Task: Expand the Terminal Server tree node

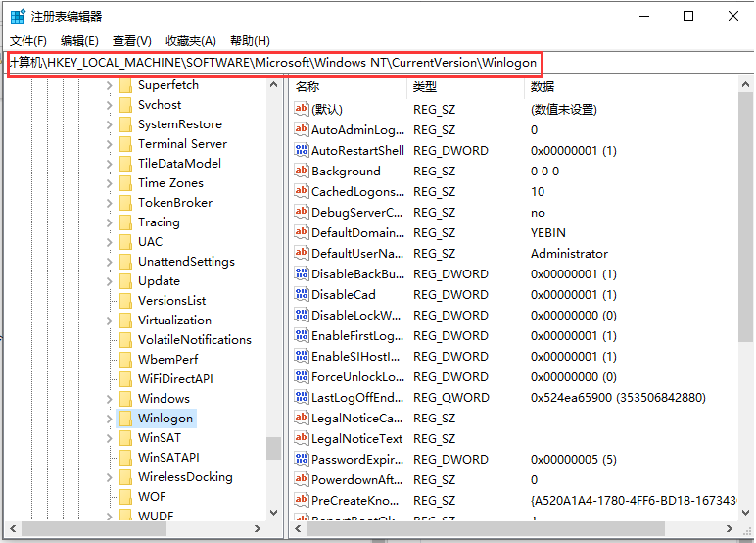Action: pos(109,144)
